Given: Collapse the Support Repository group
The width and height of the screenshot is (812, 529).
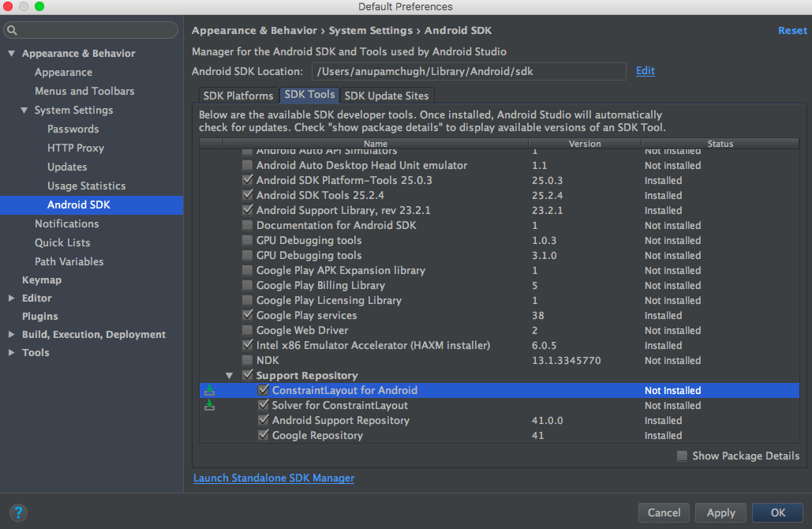Looking at the screenshot, I should (230, 376).
